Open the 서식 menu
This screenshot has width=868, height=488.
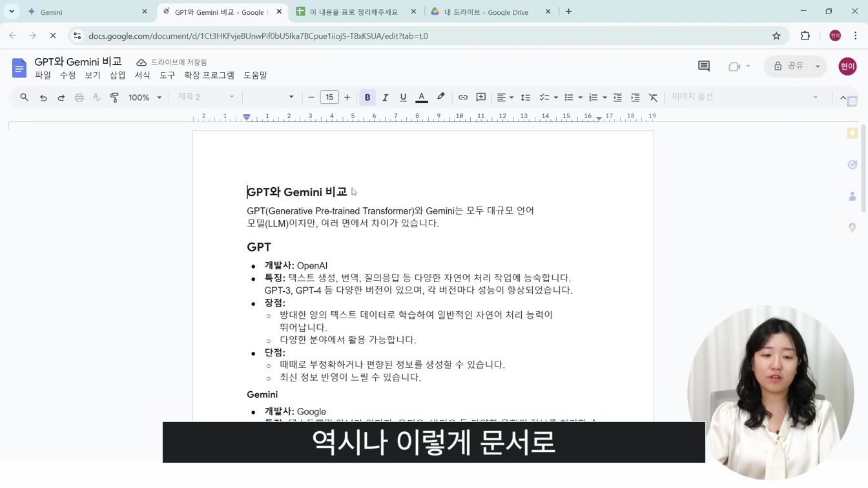[x=143, y=76]
